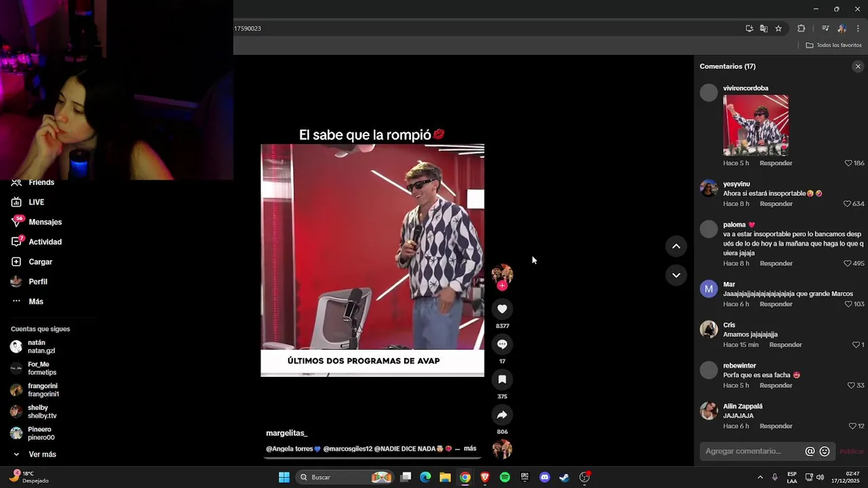The height and width of the screenshot is (488, 868).
Task: Open Mar's profile avatar
Action: pyautogui.click(x=709, y=289)
